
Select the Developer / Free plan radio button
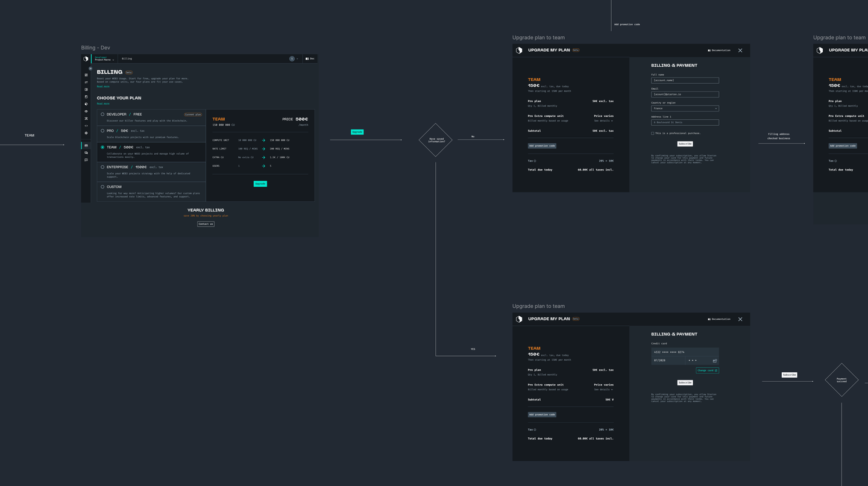102,114
